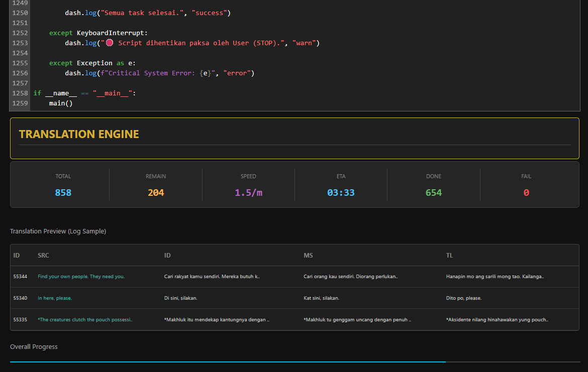The width and height of the screenshot is (588, 372).
Task: Click the ETA timer 03:33
Action: coord(341,193)
